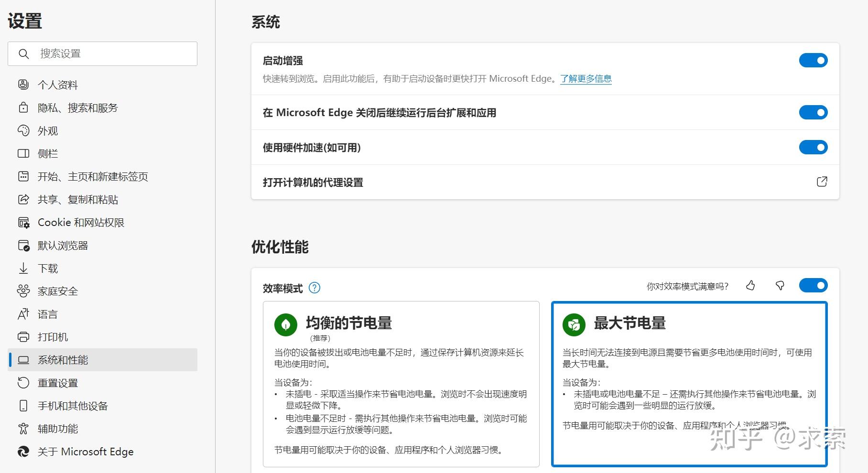The width and height of the screenshot is (868, 473).
Task: Click the green leaf icon of 均衡的节电量
Action: pos(286,325)
